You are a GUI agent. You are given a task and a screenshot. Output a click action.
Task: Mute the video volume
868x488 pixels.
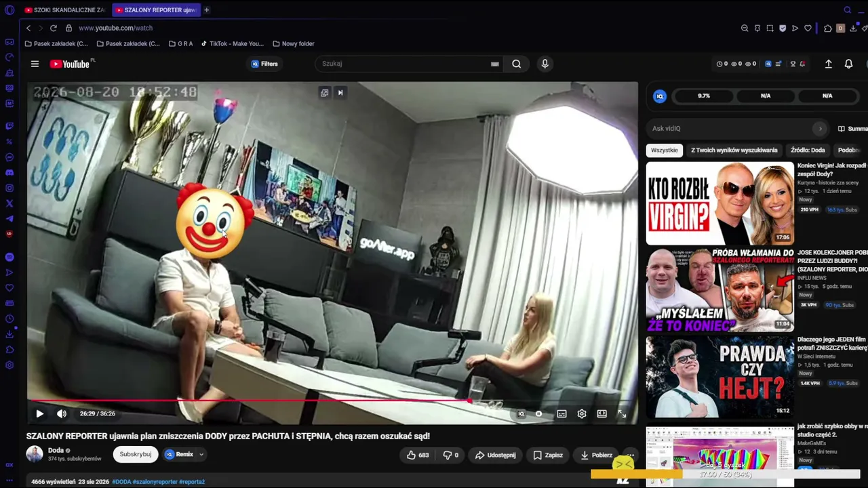(x=62, y=413)
